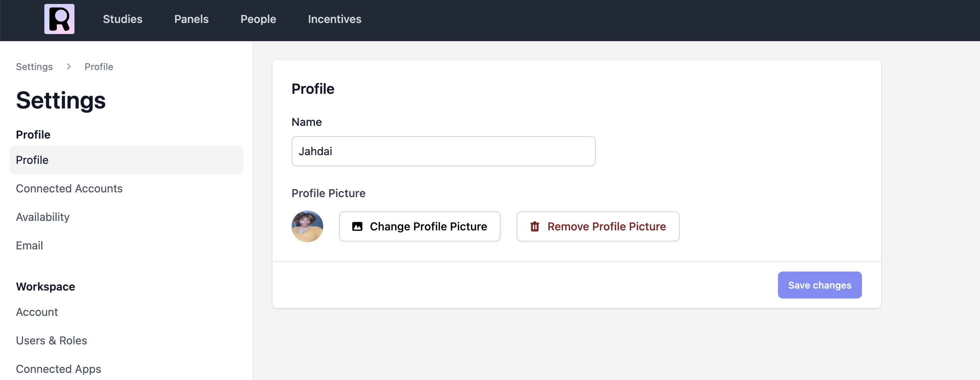Open Connected Accounts settings
The height and width of the screenshot is (380, 980).
[x=69, y=188]
